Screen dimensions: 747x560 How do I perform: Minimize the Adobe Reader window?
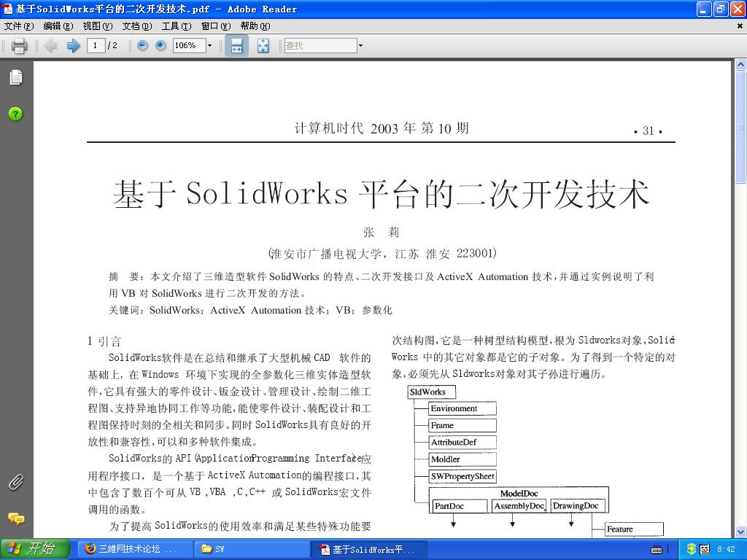click(x=704, y=9)
